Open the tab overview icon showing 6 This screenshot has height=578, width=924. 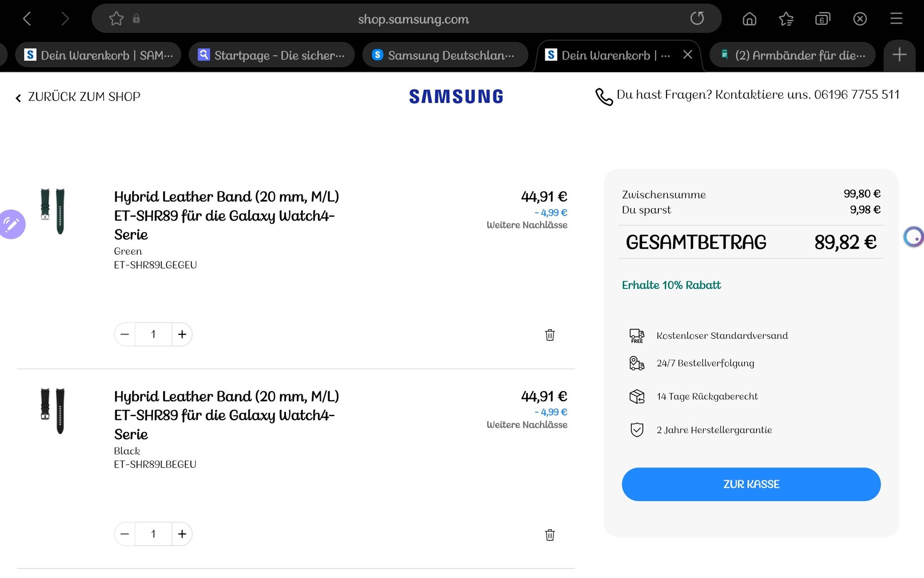[822, 19]
